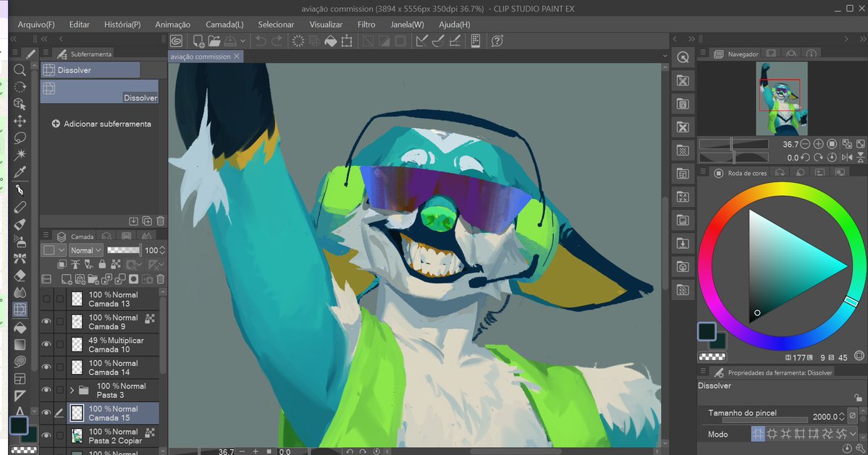Open the help question mark icon
The width and height of the screenshot is (868, 455).
point(497,41)
